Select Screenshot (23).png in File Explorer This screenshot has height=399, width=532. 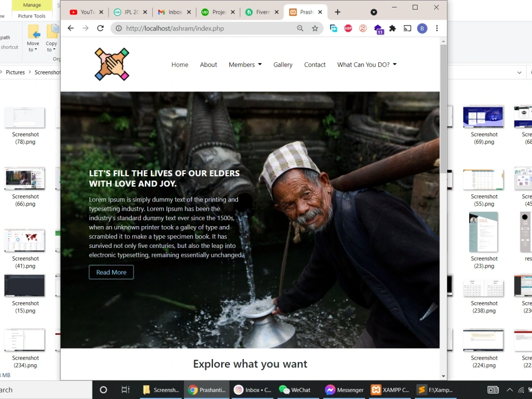484,240
